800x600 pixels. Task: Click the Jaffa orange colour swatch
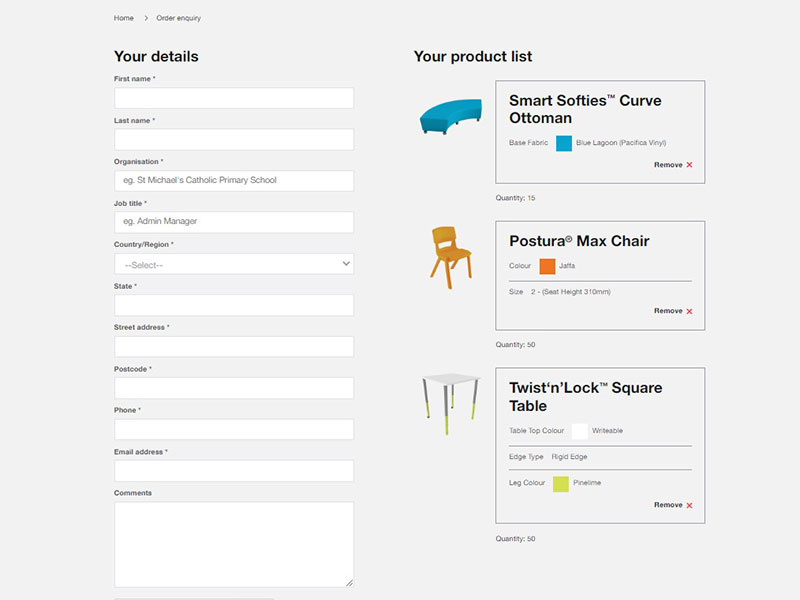click(547, 266)
